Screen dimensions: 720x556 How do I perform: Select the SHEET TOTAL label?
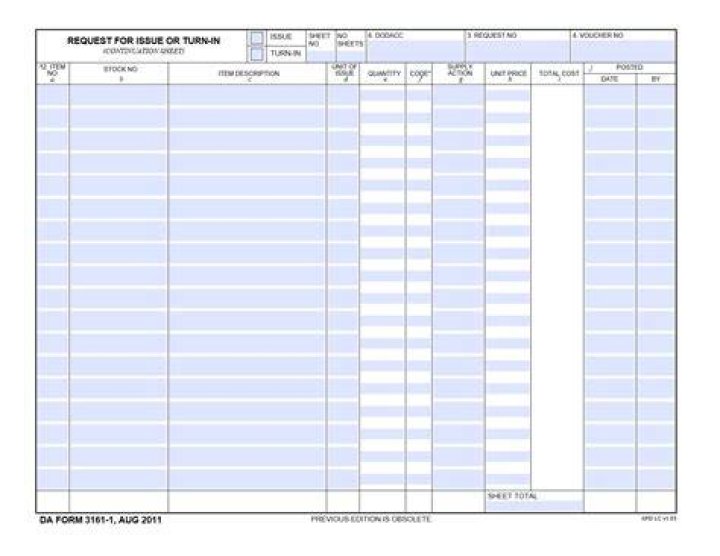tap(512, 496)
